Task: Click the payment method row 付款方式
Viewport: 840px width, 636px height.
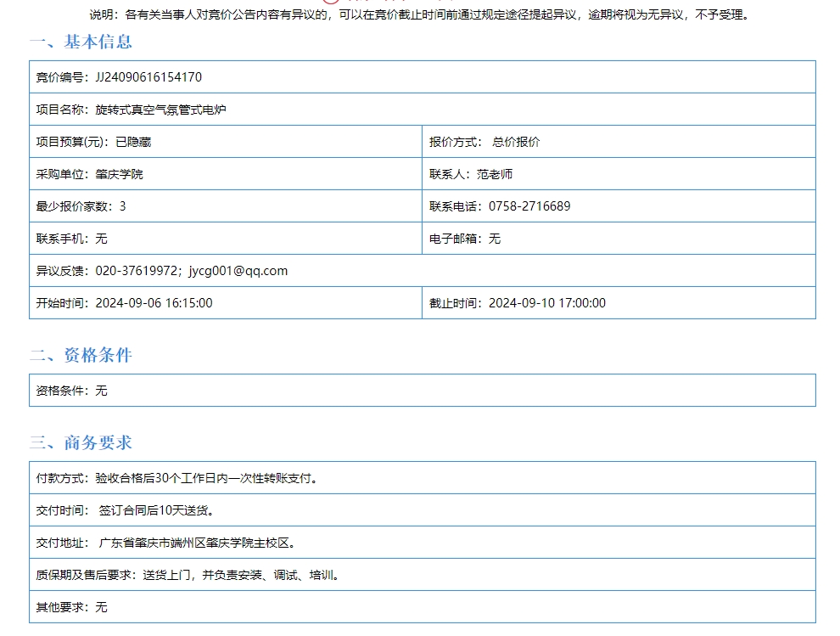Action: click(x=176, y=478)
